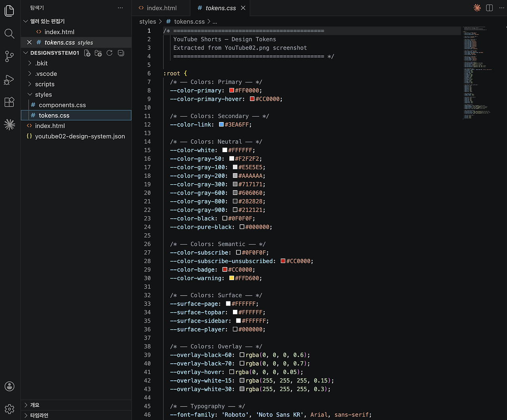
Task: Refresh the DESIGNSYSTEM01 explorer
Action: click(110, 53)
